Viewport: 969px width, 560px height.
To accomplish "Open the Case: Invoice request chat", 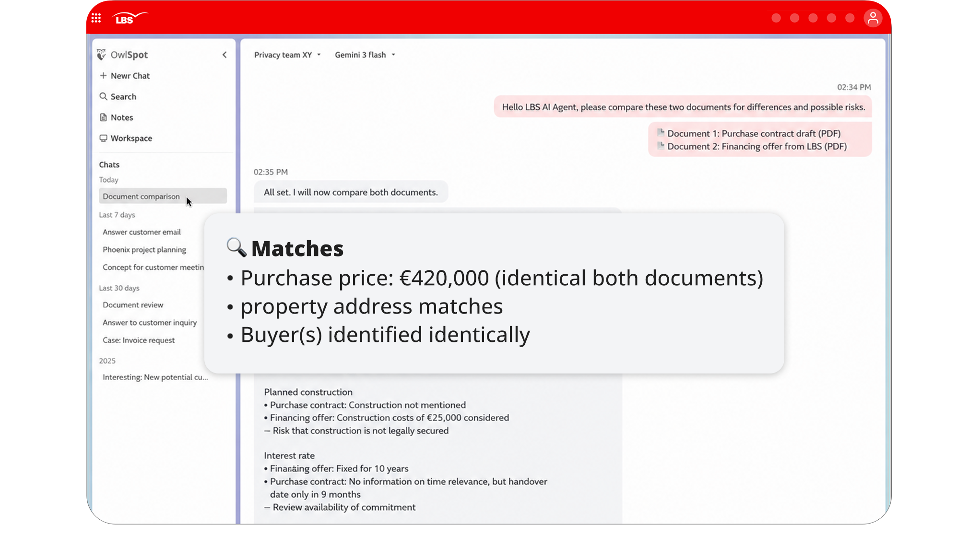I will click(x=139, y=340).
